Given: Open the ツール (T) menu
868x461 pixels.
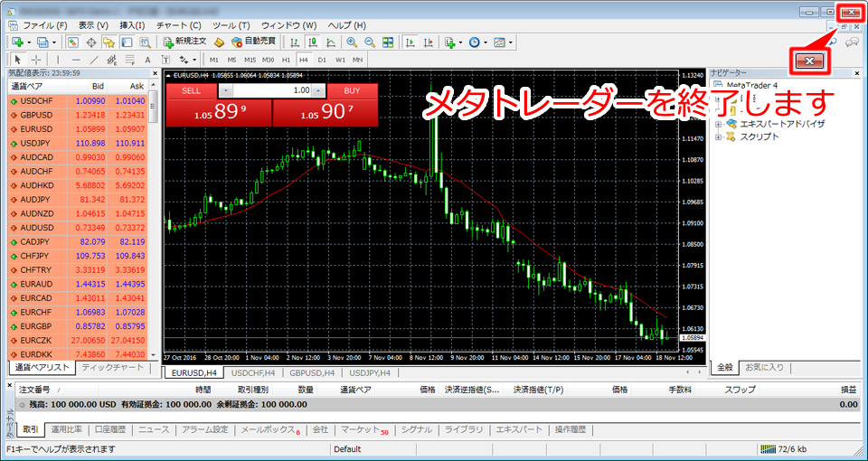Looking at the screenshot, I should pyautogui.click(x=231, y=25).
